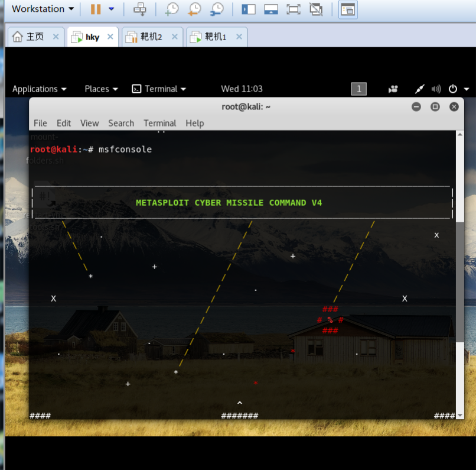The width and height of the screenshot is (476, 470).
Task: Click the Wed 11:03 clock
Action: pos(242,89)
